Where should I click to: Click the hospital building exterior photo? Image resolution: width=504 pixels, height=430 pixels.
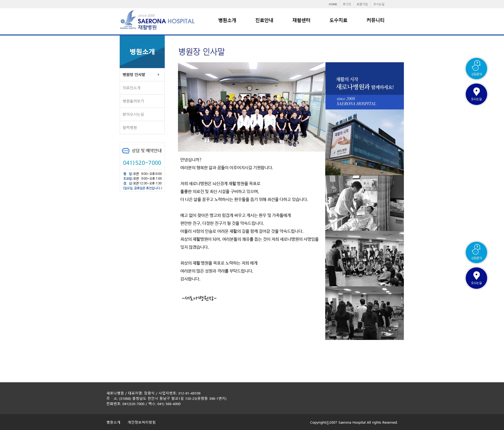coord(364,142)
